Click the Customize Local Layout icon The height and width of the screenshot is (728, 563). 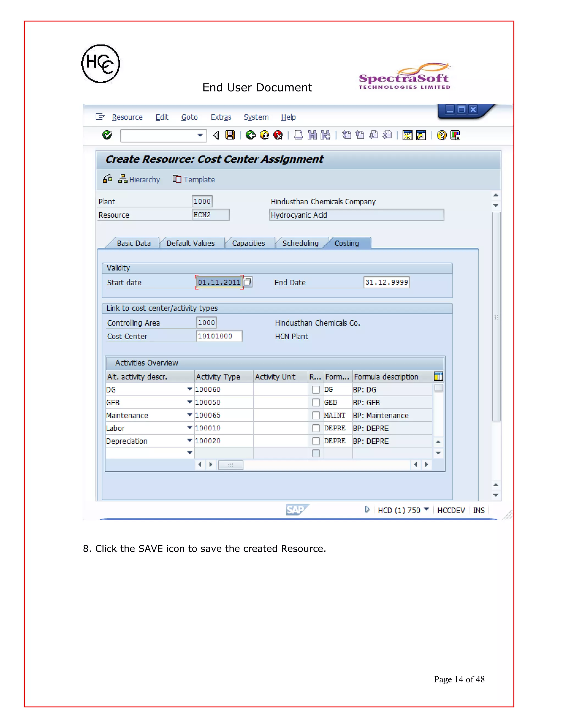coord(455,135)
